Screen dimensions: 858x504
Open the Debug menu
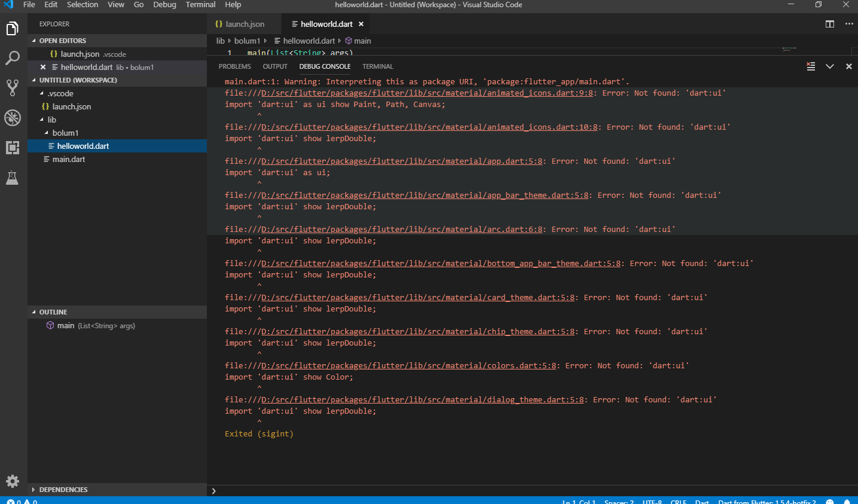point(164,5)
